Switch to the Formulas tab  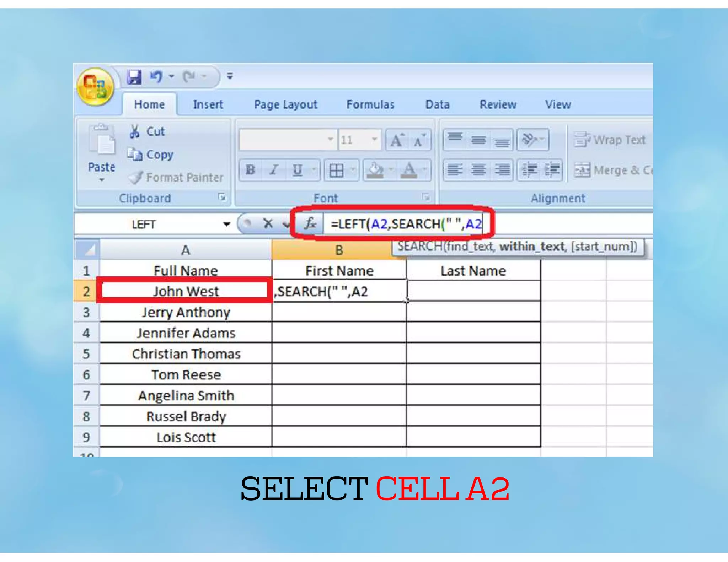coord(370,104)
